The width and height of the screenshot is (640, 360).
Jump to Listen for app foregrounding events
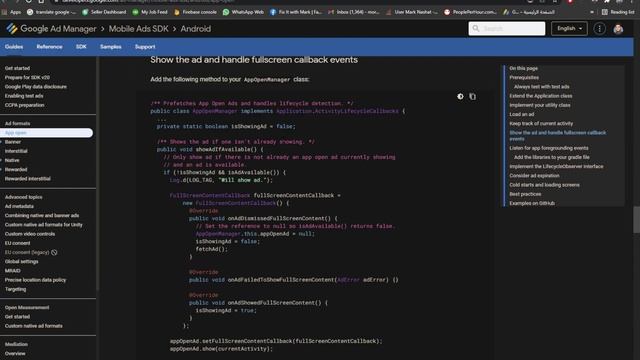coord(549,148)
